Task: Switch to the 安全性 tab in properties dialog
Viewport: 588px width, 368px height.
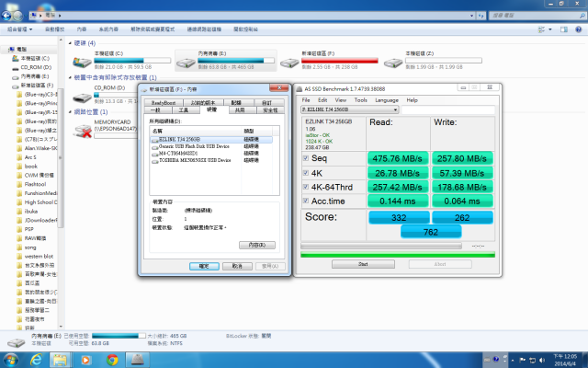Action: point(270,110)
